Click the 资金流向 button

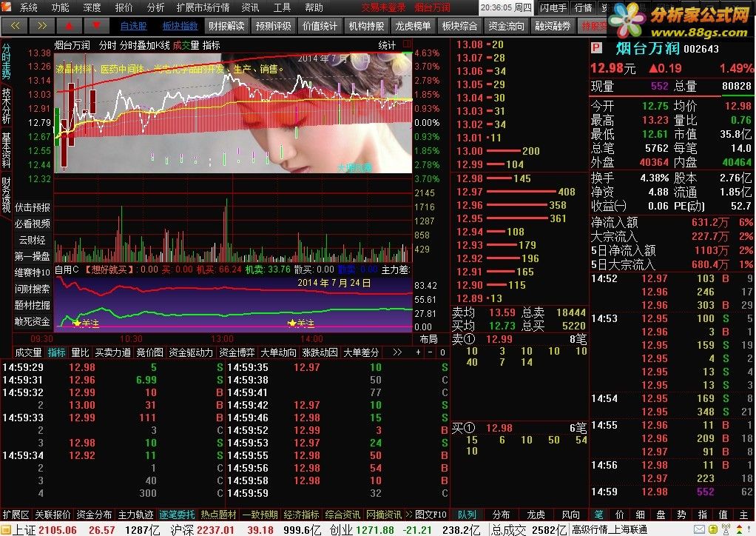(x=506, y=26)
